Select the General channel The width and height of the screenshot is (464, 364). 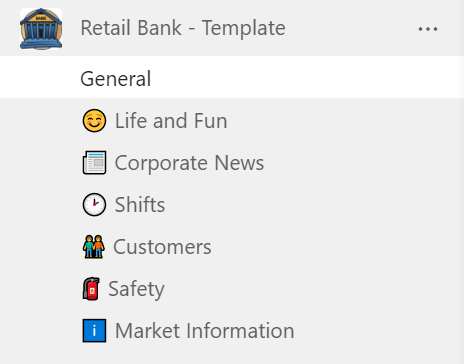point(232,77)
